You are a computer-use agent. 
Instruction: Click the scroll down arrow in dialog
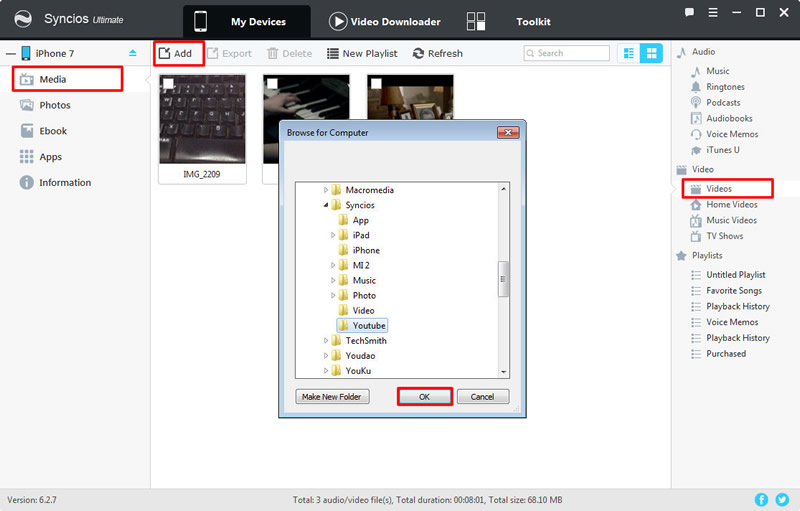tap(504, 372)
